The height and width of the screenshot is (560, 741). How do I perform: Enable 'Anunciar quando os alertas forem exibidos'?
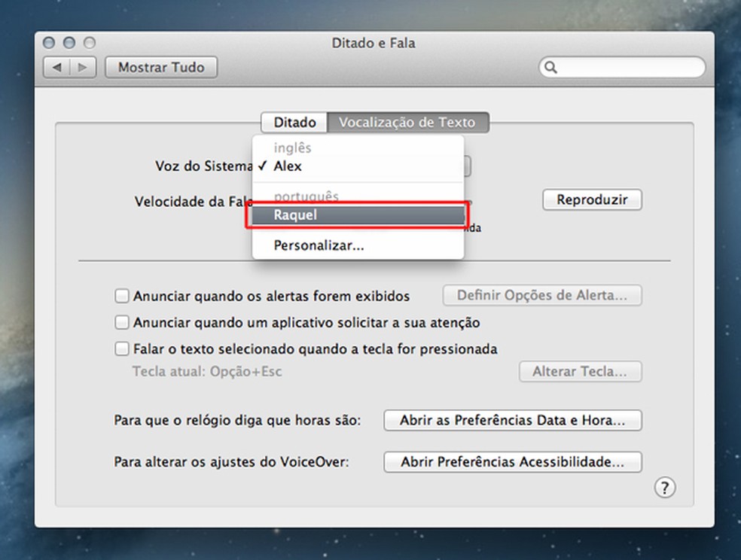pyautogui.click(x=121, y=296)
